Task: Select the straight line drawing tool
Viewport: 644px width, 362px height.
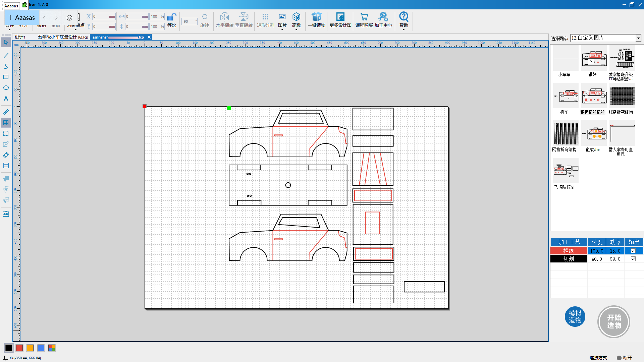Action: pyautogui.click(x=6, y=55)
